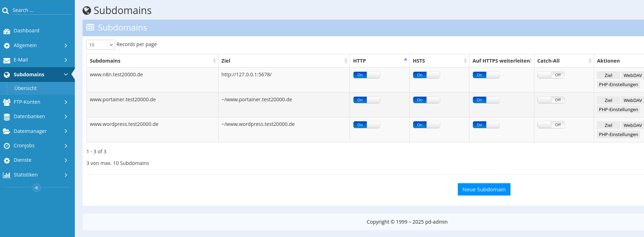Disable HSTS for www.portainer.test20000.de
This screenshot has width=644, height=237.
tap(426, 100)
